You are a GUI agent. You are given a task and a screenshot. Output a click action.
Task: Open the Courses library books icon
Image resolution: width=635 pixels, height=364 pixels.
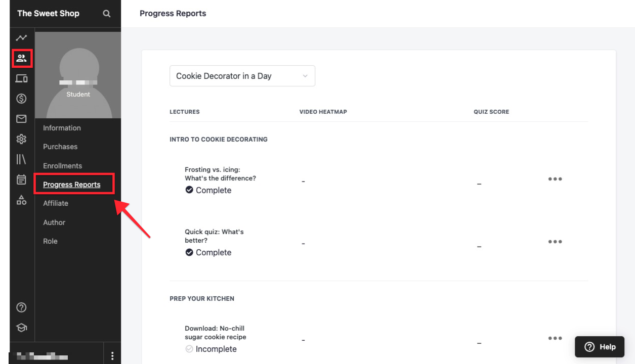(x=21, y=159)
